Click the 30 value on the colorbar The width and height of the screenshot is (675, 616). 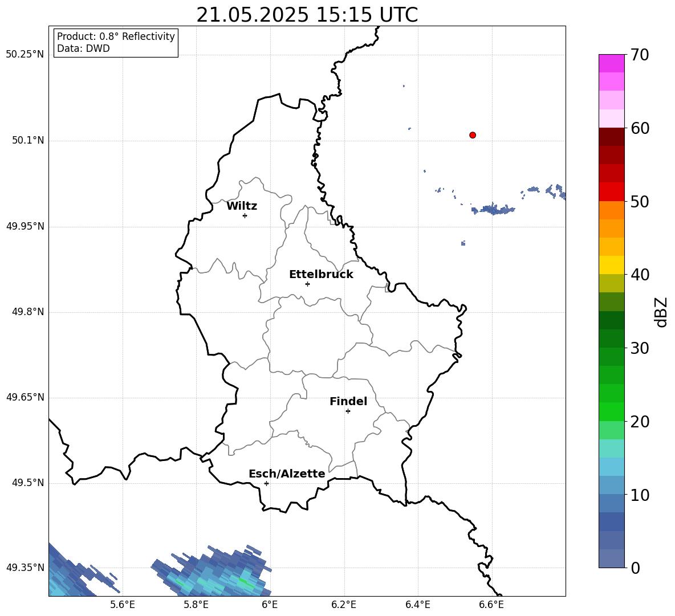[640, 348]
